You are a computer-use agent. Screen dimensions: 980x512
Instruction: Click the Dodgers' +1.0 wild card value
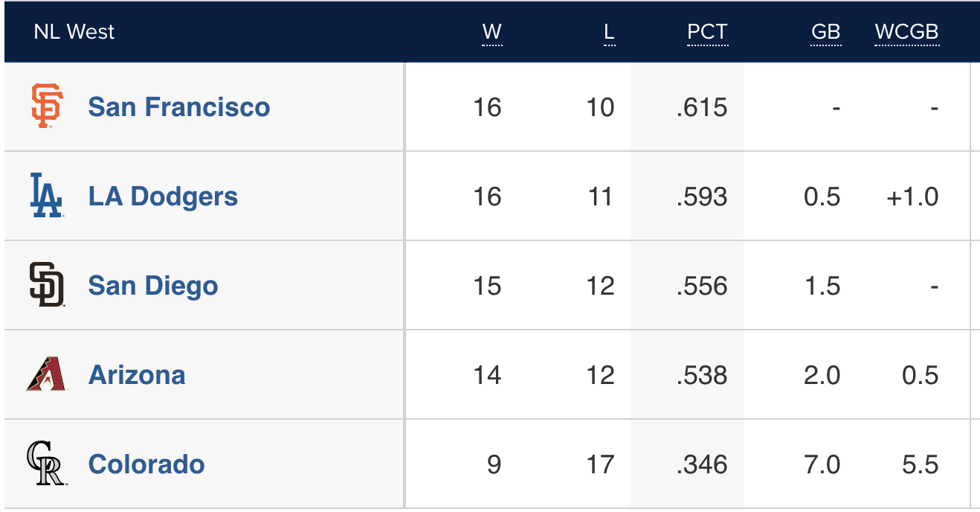(912, 196)
